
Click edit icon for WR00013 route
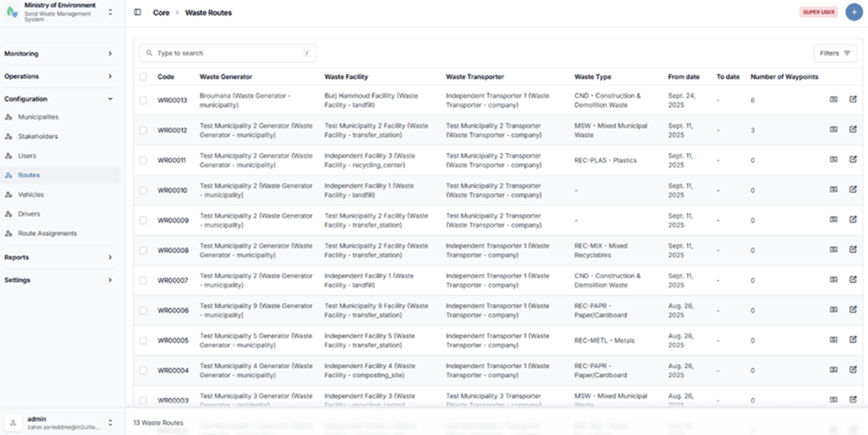click(x=853, y=99)
